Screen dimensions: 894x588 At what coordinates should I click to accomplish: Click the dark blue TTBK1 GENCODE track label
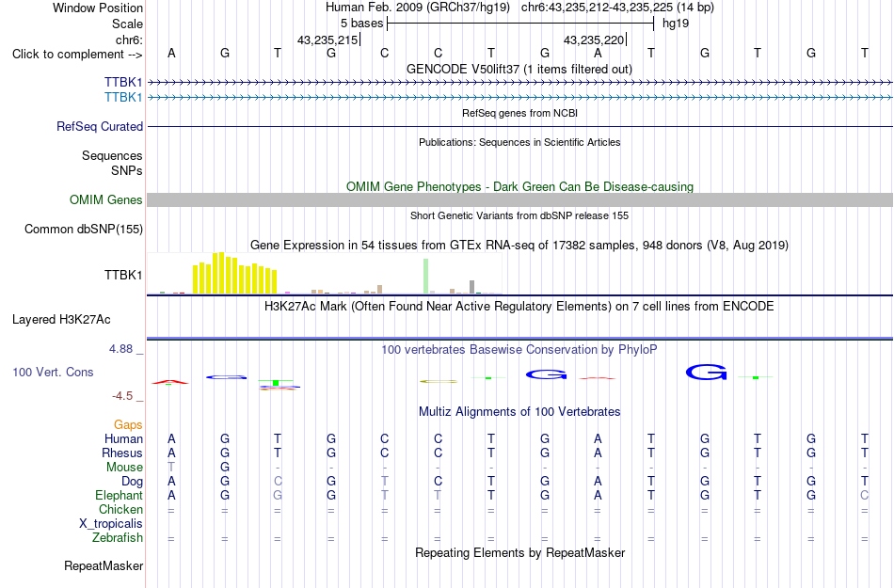(123, 83)
